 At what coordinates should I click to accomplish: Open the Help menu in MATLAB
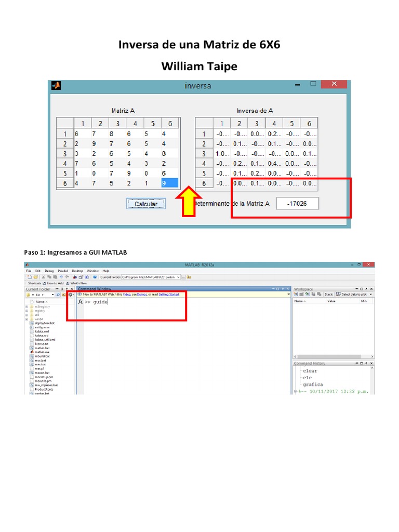(106, 271)
